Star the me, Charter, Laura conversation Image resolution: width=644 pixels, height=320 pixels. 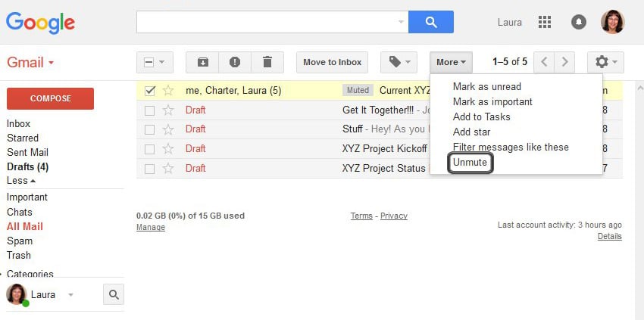(x=168, y=91)
